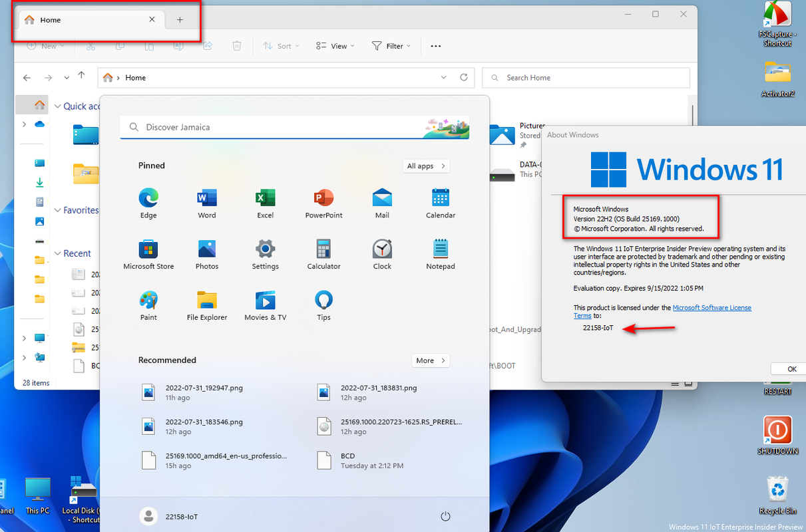806x532 pixels.
Task: Launch Calculator app
Action: 323,254
